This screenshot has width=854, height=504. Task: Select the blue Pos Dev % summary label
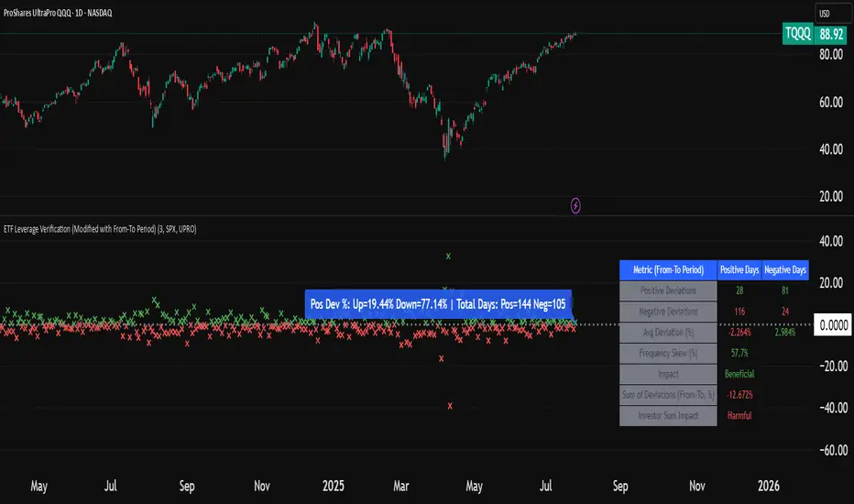tap(438, 304)
